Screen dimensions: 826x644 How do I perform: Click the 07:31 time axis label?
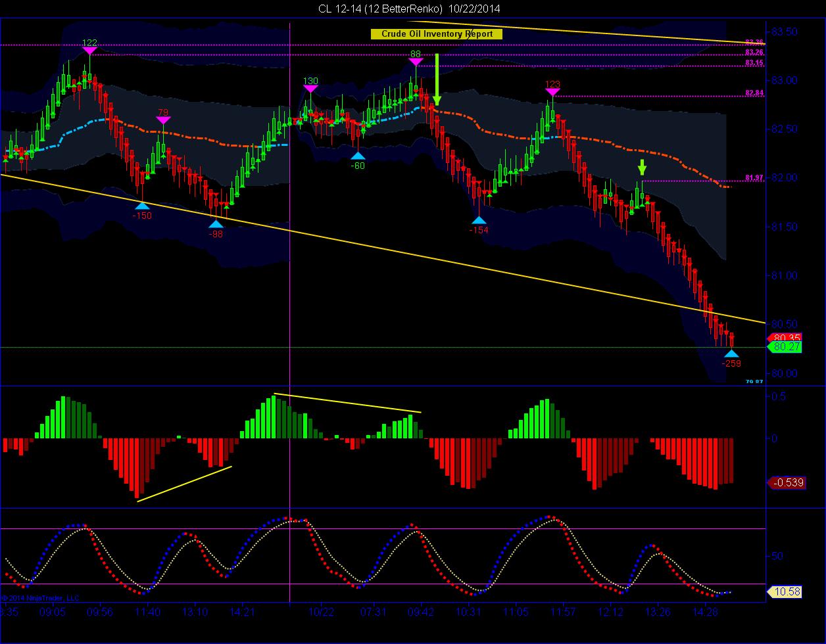pyautogui.click(x=374, y=612)
